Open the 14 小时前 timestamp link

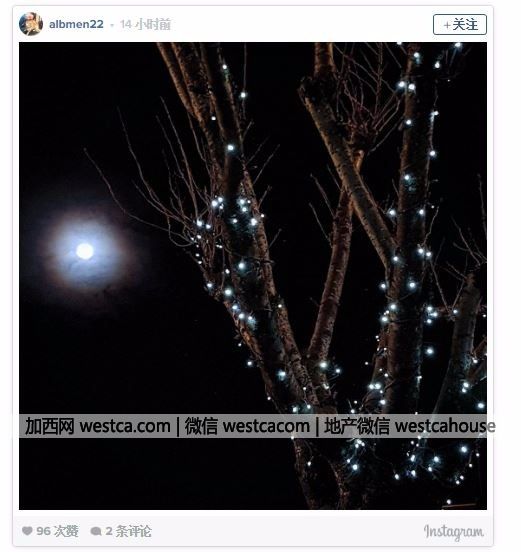pos(145,24)
